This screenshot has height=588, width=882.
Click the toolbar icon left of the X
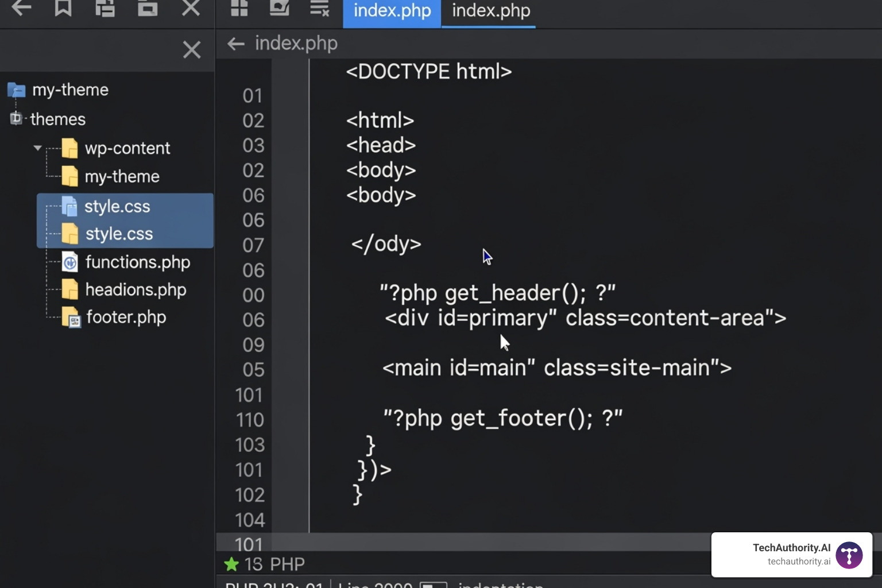(x=148, y=8)
